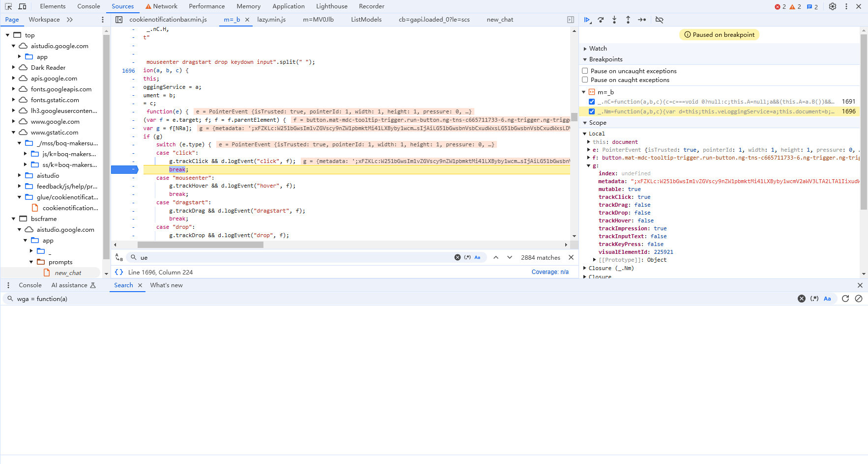Enable Pause on uncaught exceptions
Viewport: 868px width, 464px height.
pos(585,71)
